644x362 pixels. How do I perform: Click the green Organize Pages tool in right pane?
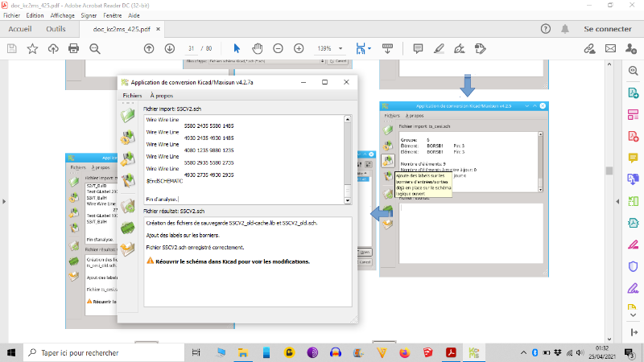click(x=633, y=201)
